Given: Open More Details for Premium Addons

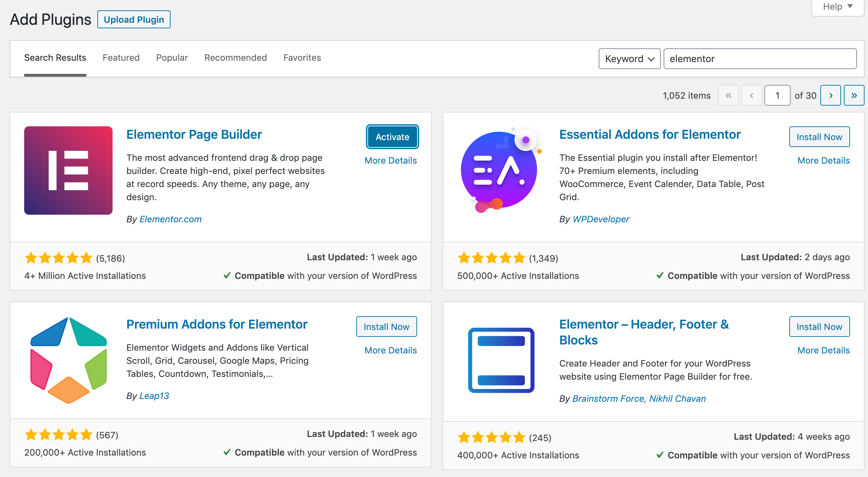Looking at the screenshot, I should pyautogui.click(x=390, y=350).
